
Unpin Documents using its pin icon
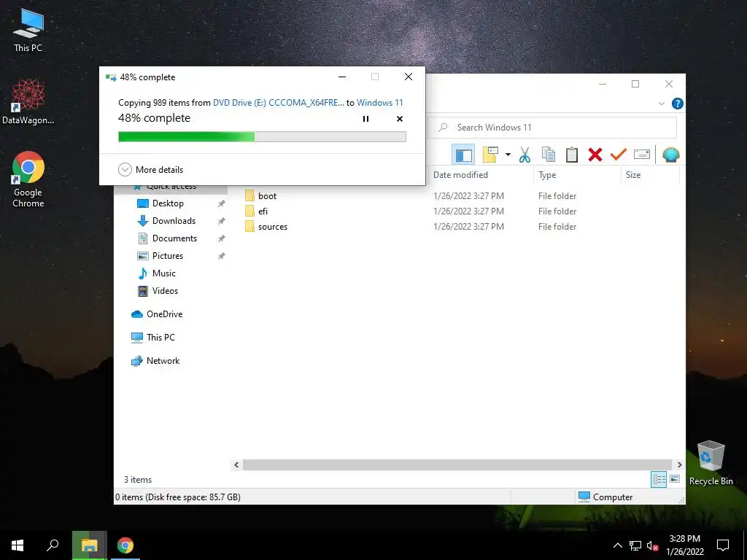[x=222, y=238]
